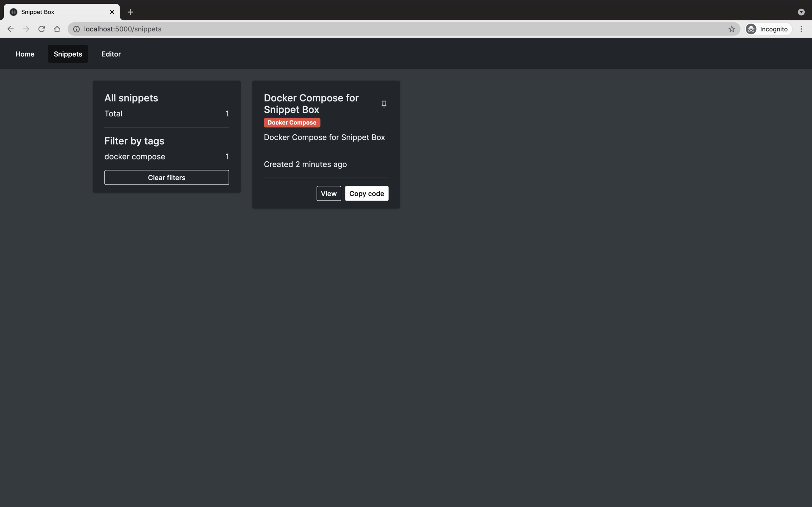Filter snippets by the docker compose tag
Image resolution: width=812 pixels, height=507 pixels.
pos(134,156)
